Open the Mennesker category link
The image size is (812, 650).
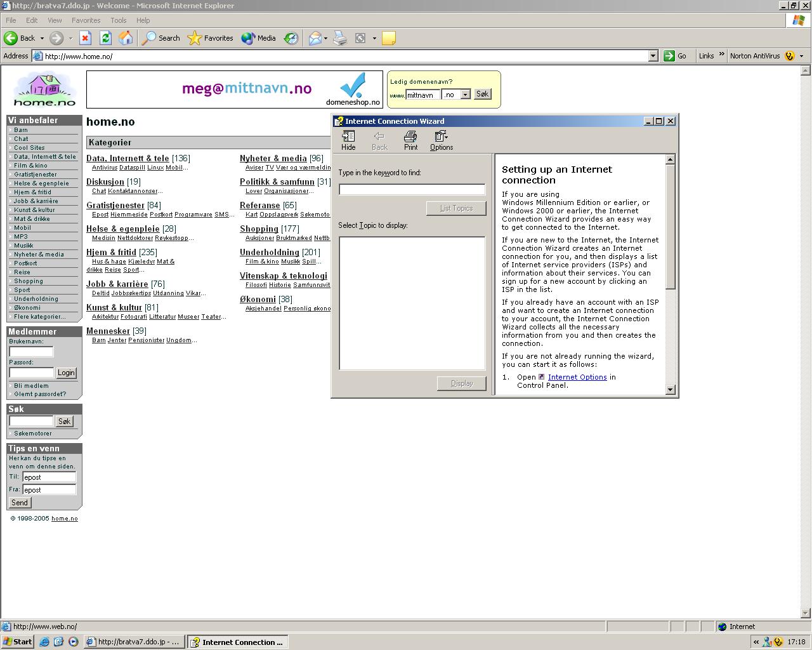click(108, 331)
